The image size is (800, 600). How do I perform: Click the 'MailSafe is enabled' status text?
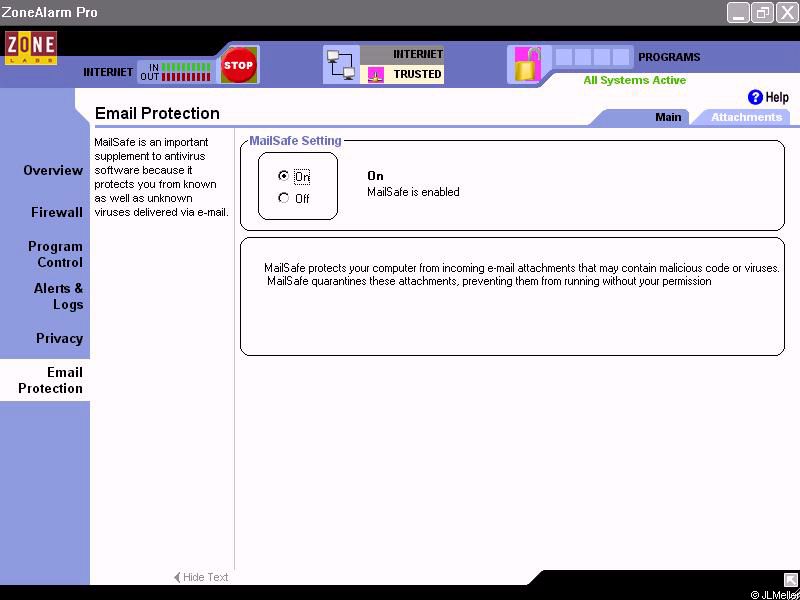(413, 192)
